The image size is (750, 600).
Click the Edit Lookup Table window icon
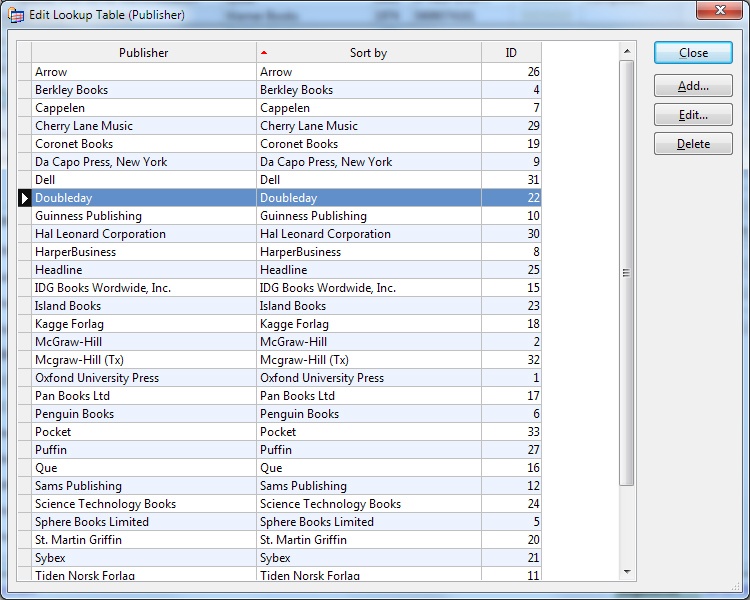coord(17,15)
